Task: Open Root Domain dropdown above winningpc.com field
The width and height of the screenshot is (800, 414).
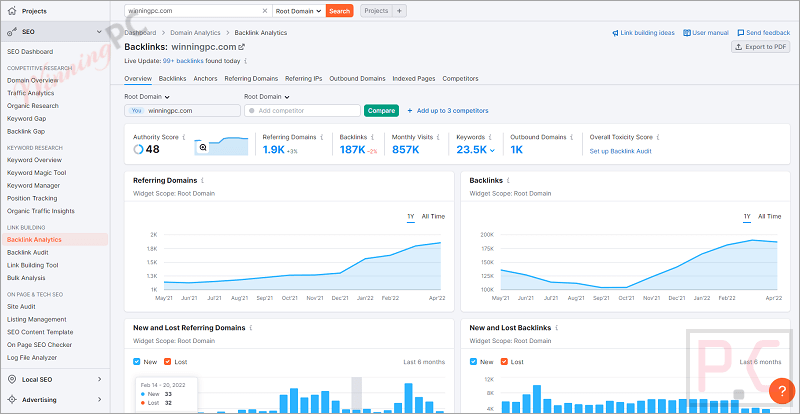Action: pos(147,96)
